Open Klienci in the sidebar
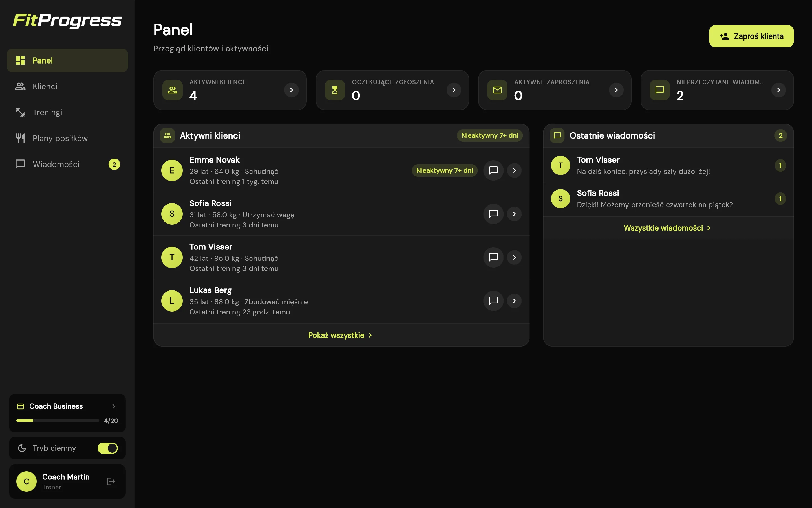Screen dimensions: 812x508 (67, 86)
